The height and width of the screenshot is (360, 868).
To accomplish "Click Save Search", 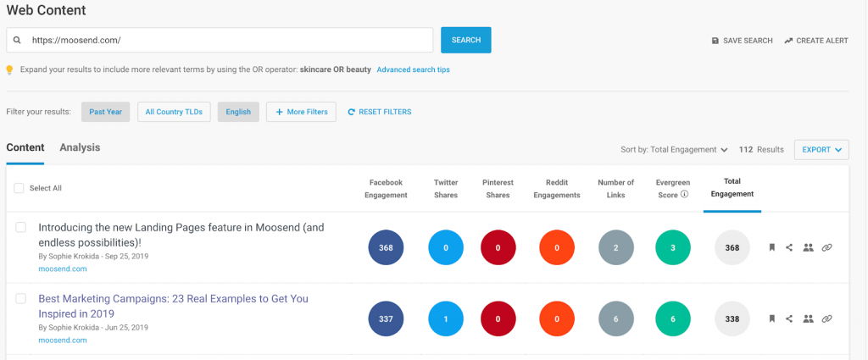I will 742,41.
